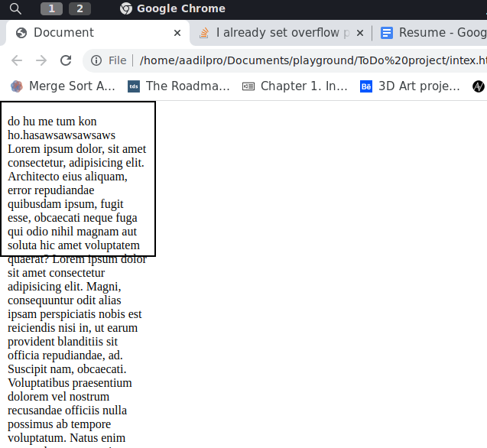The width and height of the screenshot is (487, 448).
Task: Click text 'sit amet consectetur'
Action: pyautogui.click(x=57, y=273)
